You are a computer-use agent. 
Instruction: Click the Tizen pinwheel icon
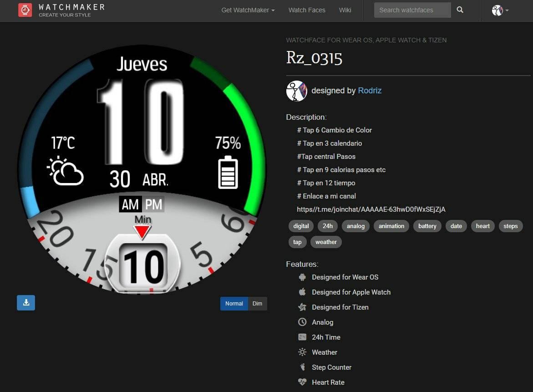[x=302, y=307]
